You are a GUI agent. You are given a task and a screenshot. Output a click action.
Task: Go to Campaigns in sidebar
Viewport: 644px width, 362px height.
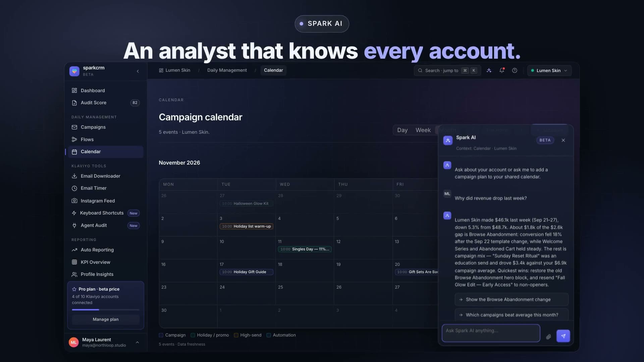[x=105, y=127]
